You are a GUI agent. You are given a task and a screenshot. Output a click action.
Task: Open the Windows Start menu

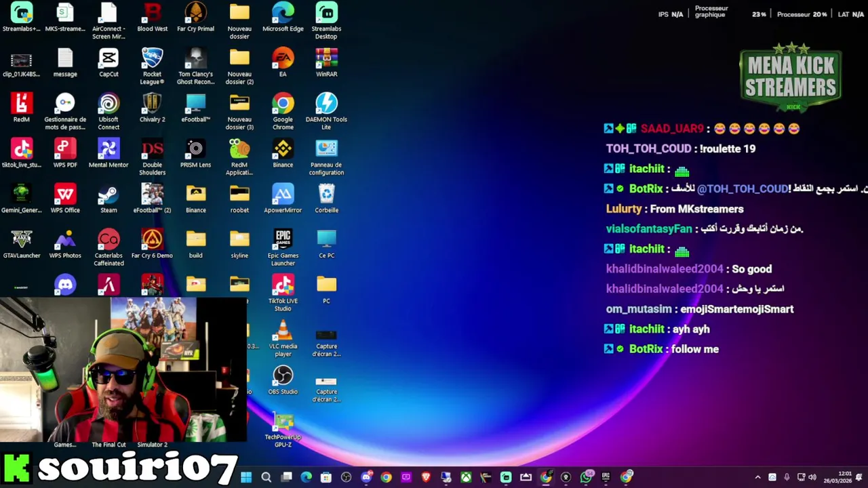point(246,477)
